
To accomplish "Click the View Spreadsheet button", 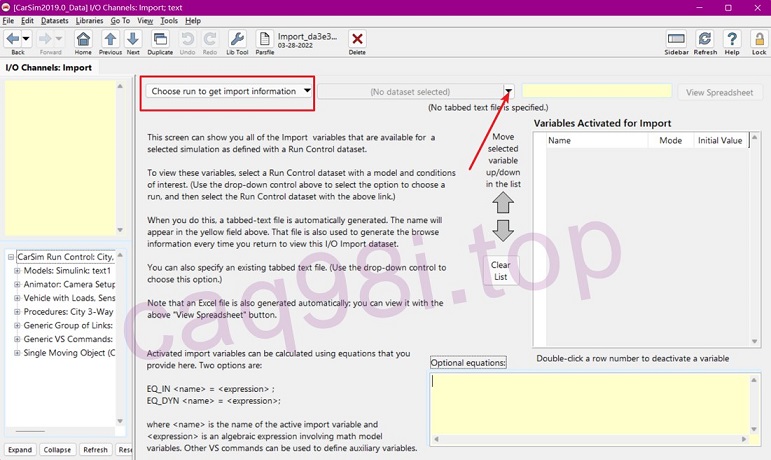I will 719,92.
